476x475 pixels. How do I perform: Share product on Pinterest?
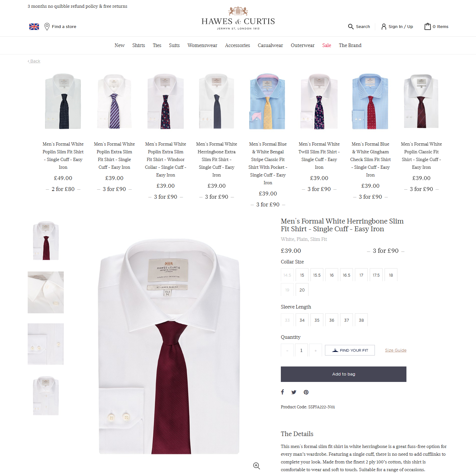306,392
